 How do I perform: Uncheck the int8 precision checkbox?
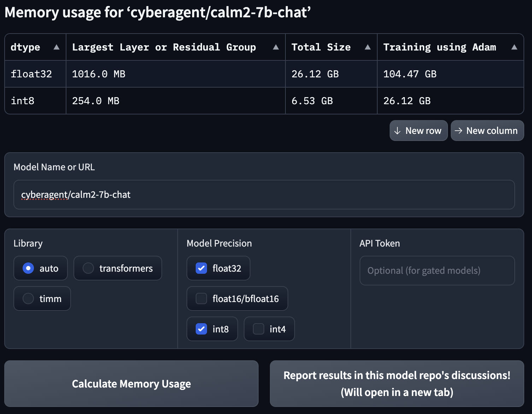point(201,329)
